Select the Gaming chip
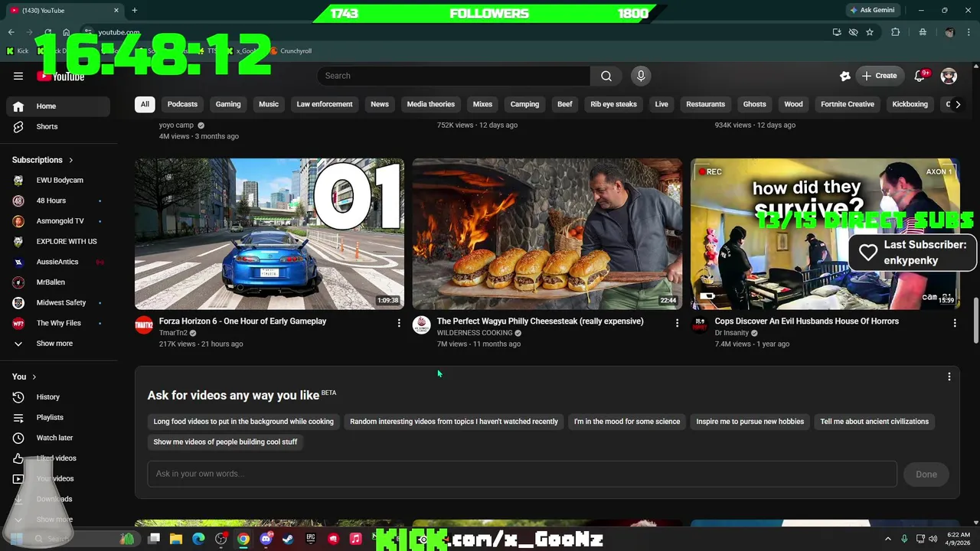The height and width of the screenshot is (551, 980). [228, 104]
